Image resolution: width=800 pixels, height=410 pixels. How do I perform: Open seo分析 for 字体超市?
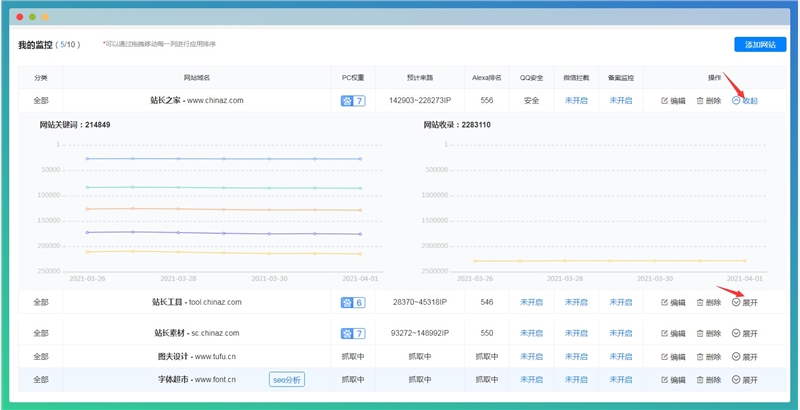point(286,380)
